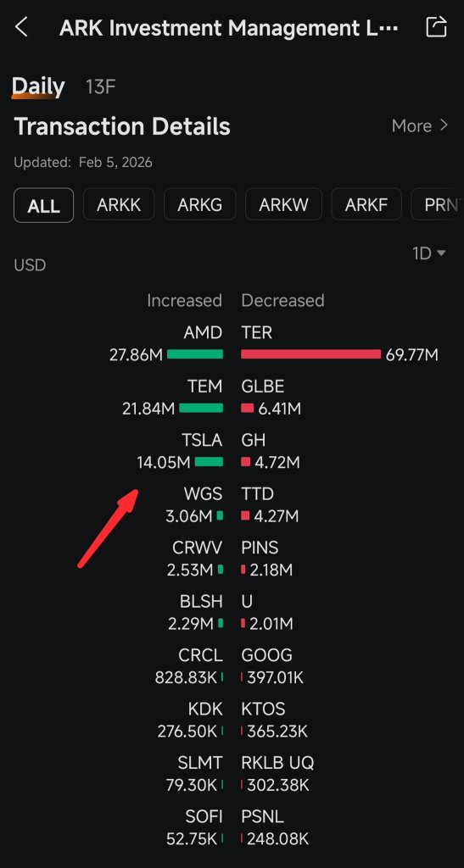The width and height of the screenshot is (464, 868).
Task: Select the PINS ticker
Action: 260,548
